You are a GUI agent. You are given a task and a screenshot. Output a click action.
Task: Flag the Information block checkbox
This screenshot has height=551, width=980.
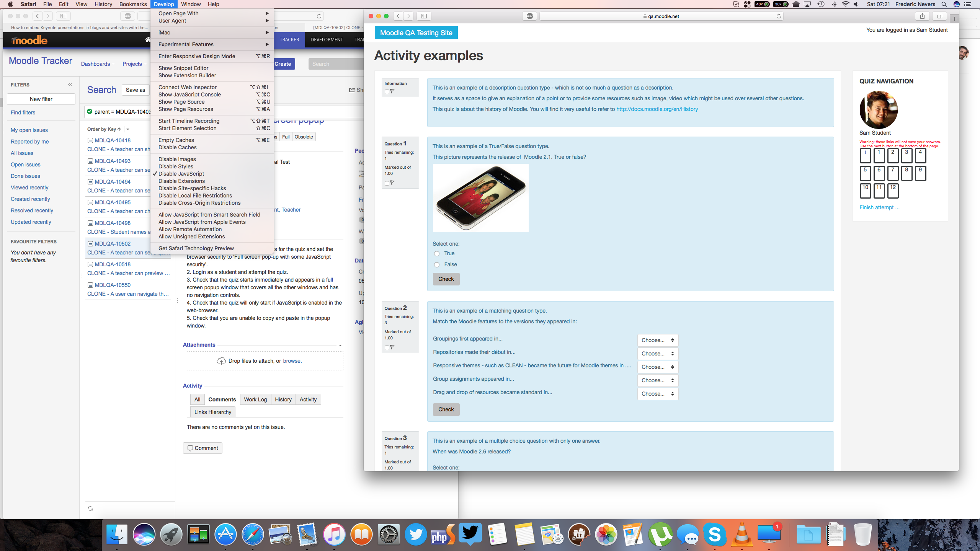(387, 92)
